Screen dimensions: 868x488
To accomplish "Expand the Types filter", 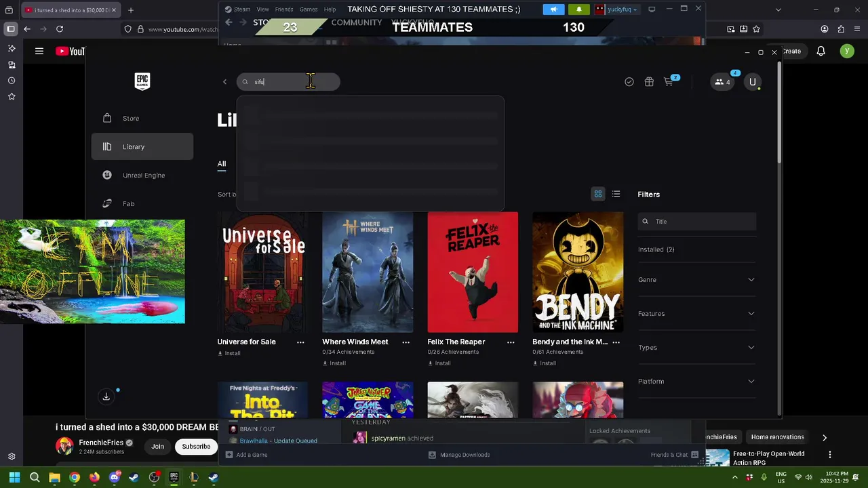I will tap(696, 348).
